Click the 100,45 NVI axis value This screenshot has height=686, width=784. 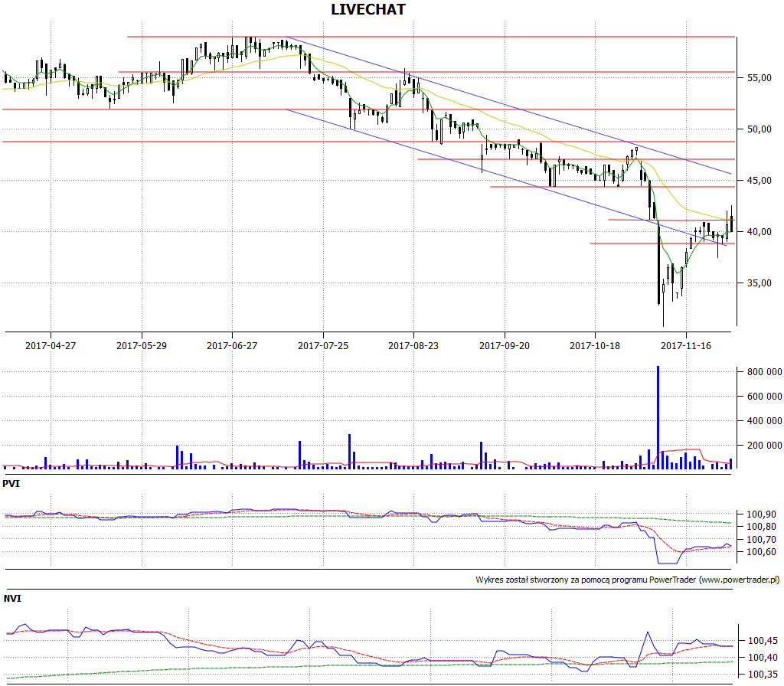(x=763, y=641)
